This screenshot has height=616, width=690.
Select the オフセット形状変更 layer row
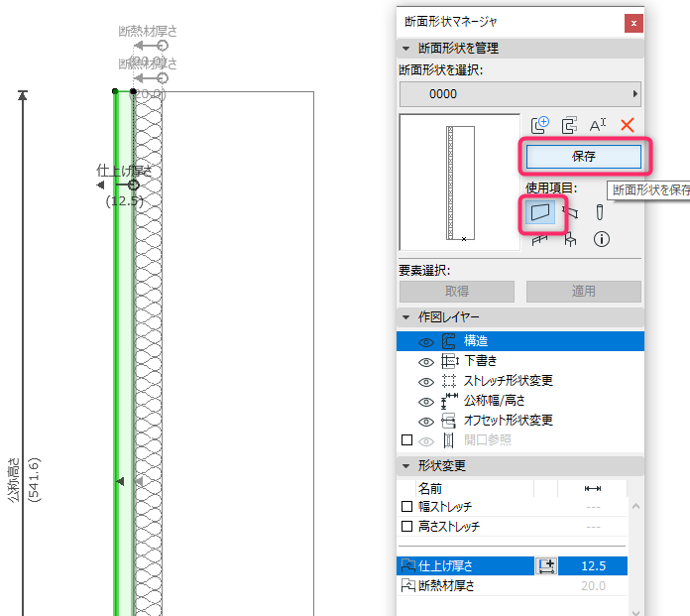[520, 421]
